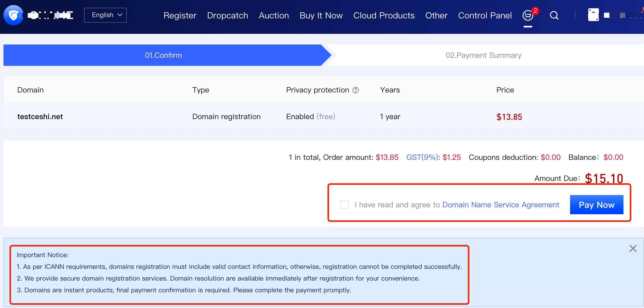The image size is (644, 308).
Task: Open the Dropcatch menu
Action: (228, 15)
